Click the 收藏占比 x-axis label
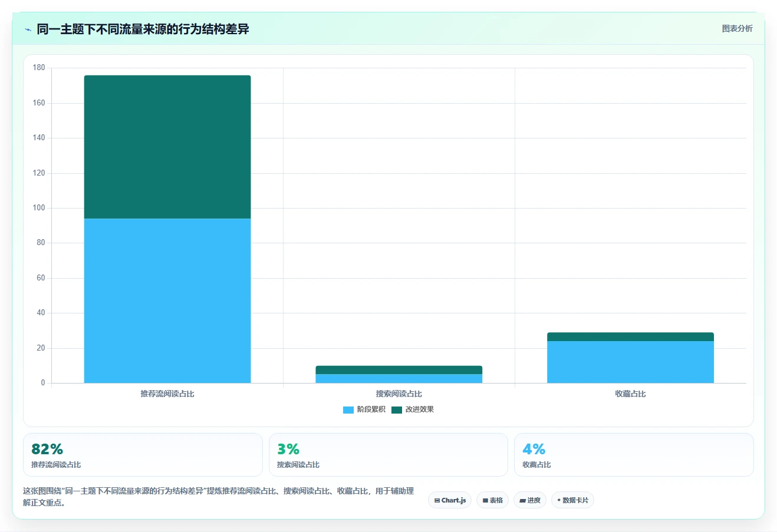The image size is (777, 532). pyautogui.click(x=630, y=394)
